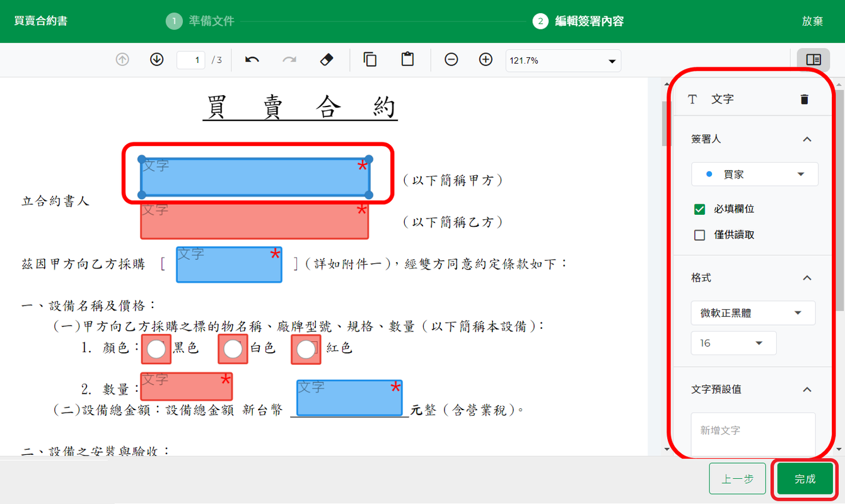The height and width of the screenshot is (504, 845).
Task: Click the 新增文字 default text field
Action: coord(753,434)
